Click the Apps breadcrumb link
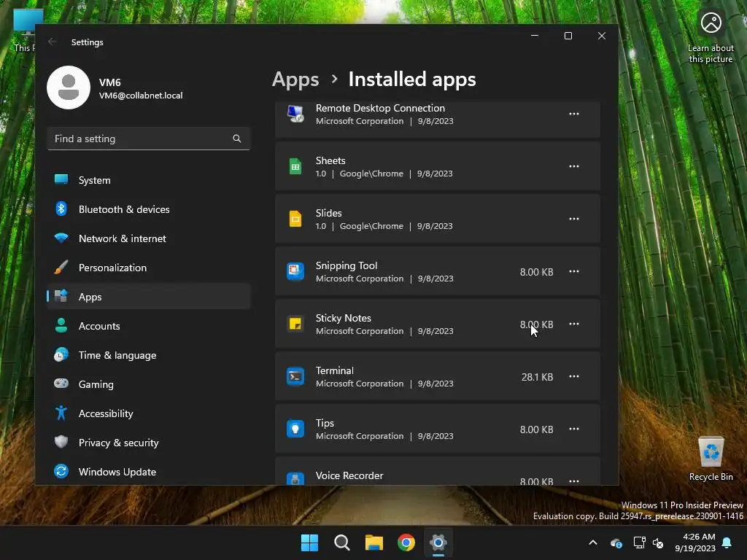Viewport: 747px width, 560px height. (x=295, y=79)
